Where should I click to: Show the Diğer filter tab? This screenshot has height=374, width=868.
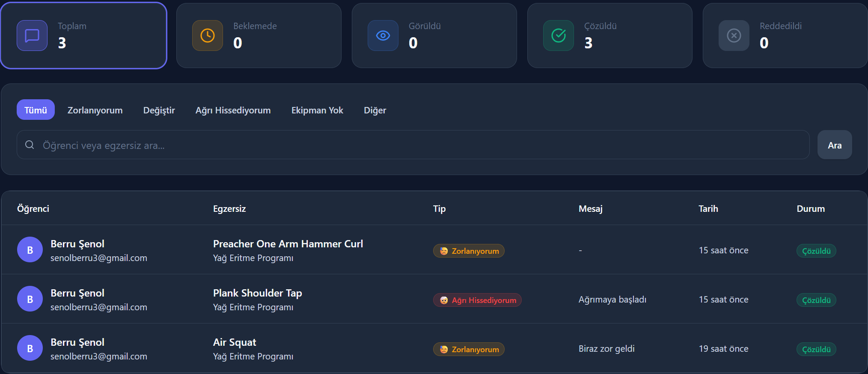coord(375,110)
